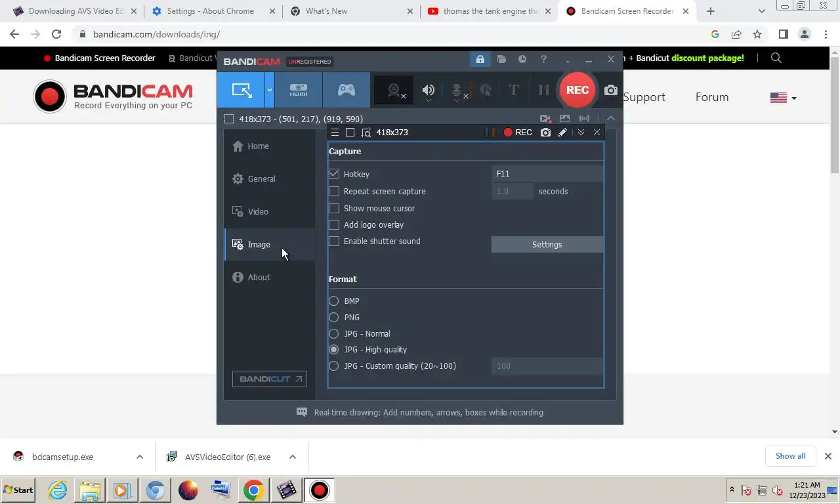
Task: Uncheck the Hotkey checkbox
Action: click(x=334, y=174)
